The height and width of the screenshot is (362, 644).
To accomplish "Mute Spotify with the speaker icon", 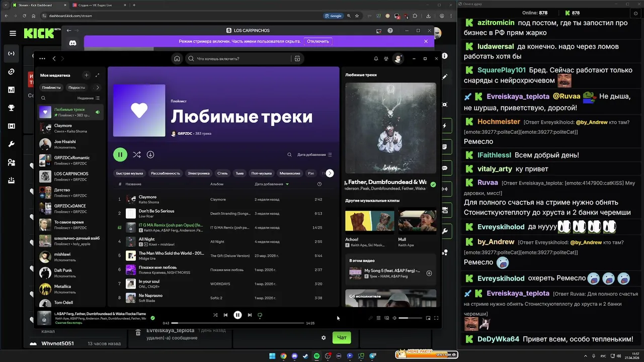I will [x=394, y=318].
